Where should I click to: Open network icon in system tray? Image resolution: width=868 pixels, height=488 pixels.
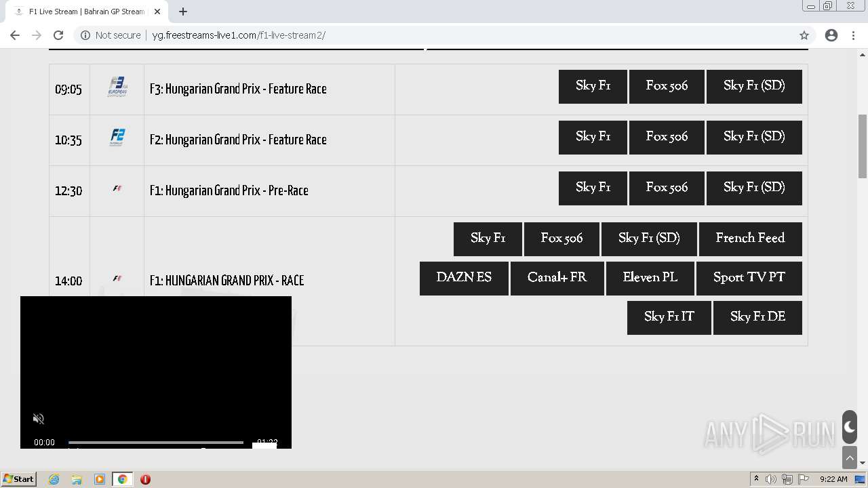coord(787,479)
